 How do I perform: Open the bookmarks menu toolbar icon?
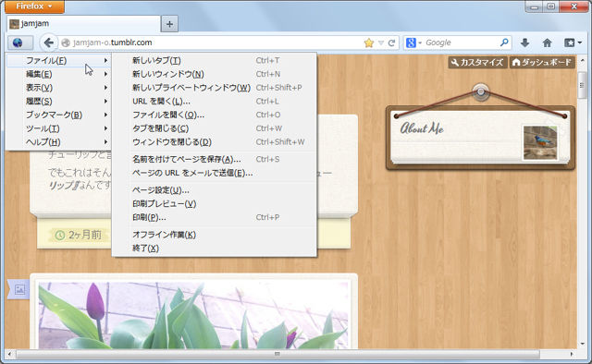(573, 42)
